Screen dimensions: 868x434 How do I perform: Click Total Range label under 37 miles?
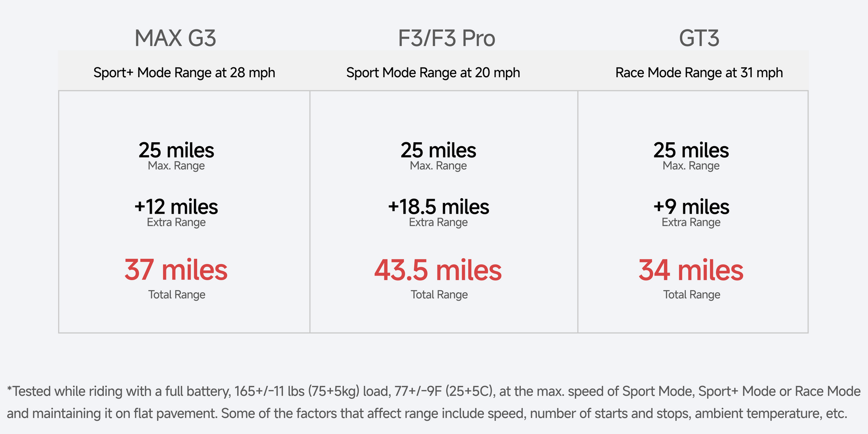(x=176, y=295)
